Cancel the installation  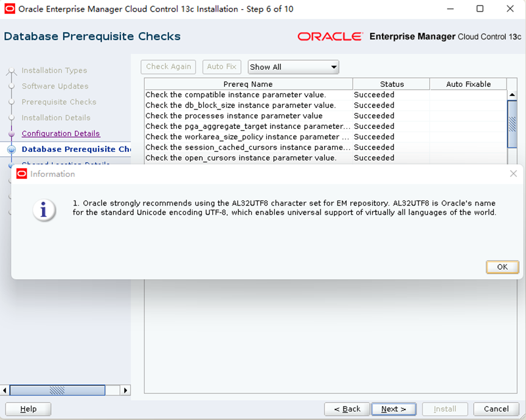pyautogui.click(x=496, y=409)
